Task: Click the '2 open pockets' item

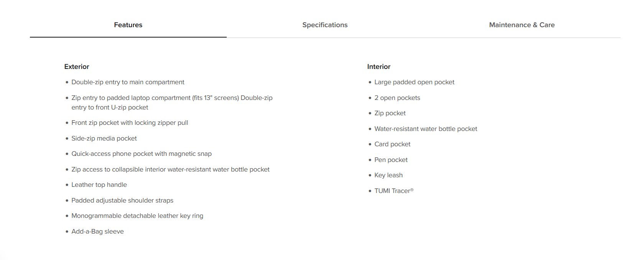Action: [397, 98]
